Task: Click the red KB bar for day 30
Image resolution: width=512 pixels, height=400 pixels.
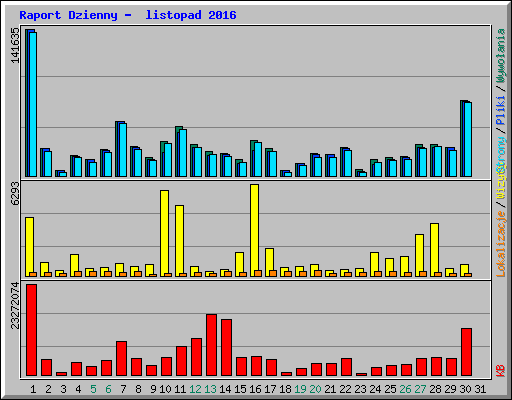Action: (x=467, y=352)
